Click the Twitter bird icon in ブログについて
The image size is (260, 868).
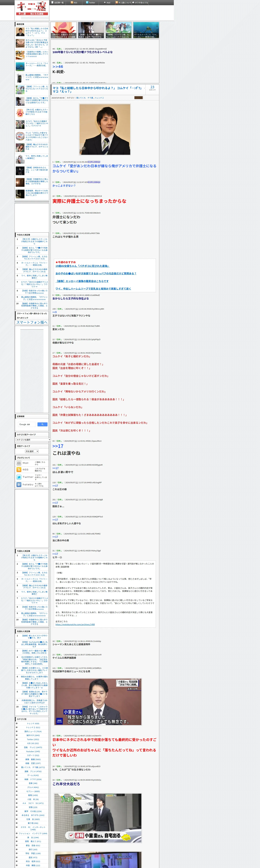pyautogui.click(x=19, y=477)
